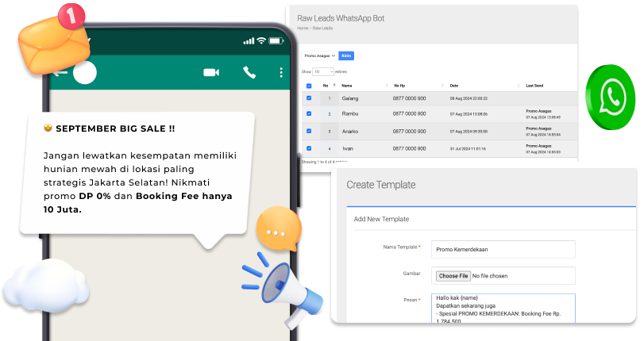Click the green WhatsApp logo icon
Image resolution: width=644 pixels, height=341 pixels.
pyautogui.click(x=613, y=97)
